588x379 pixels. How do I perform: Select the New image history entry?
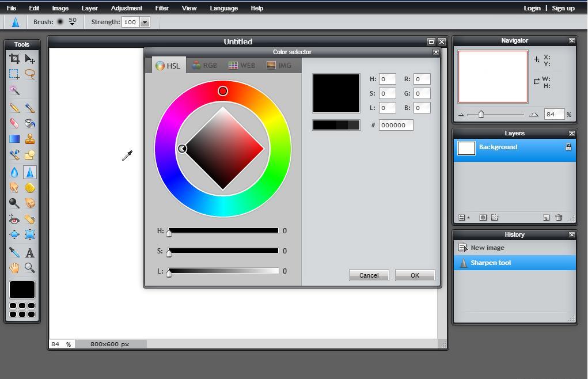click(x=514, y=248)
